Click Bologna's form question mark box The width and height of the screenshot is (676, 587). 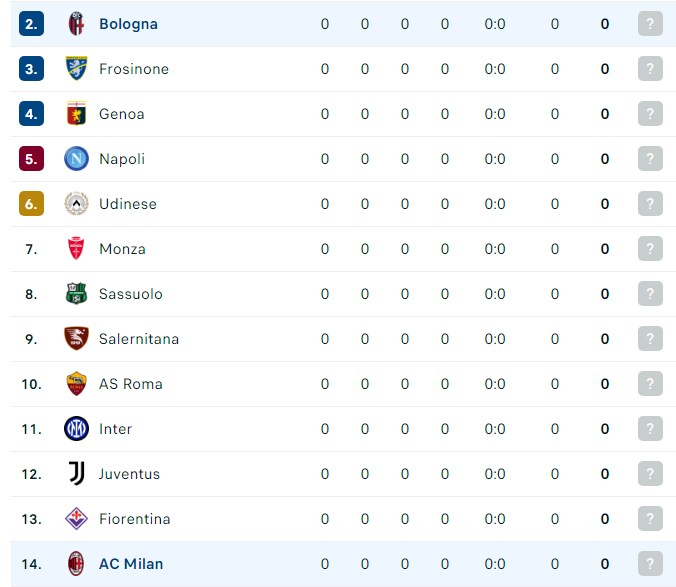(x=650, y=24)
